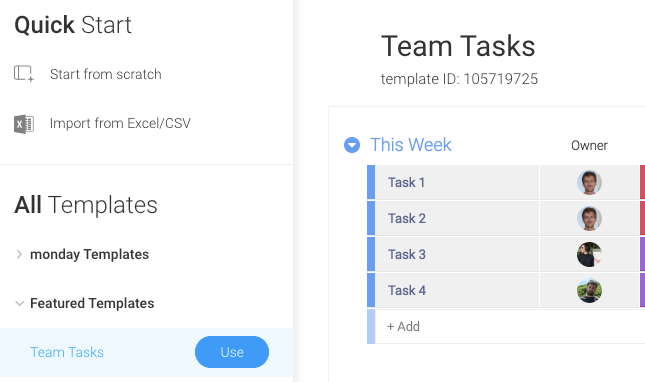645x382 pixels.
Task: Click the Owner column header
Action: [x=589, y=145]
